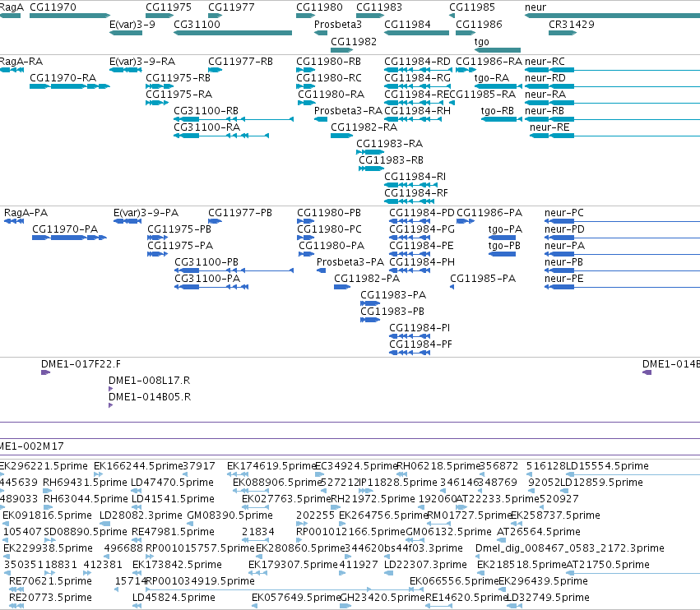Viewport: 700px width, 610px height.
Task: Click the E(var)3-9 gene label
Action: pyautogui.click(x=132, y=25)
